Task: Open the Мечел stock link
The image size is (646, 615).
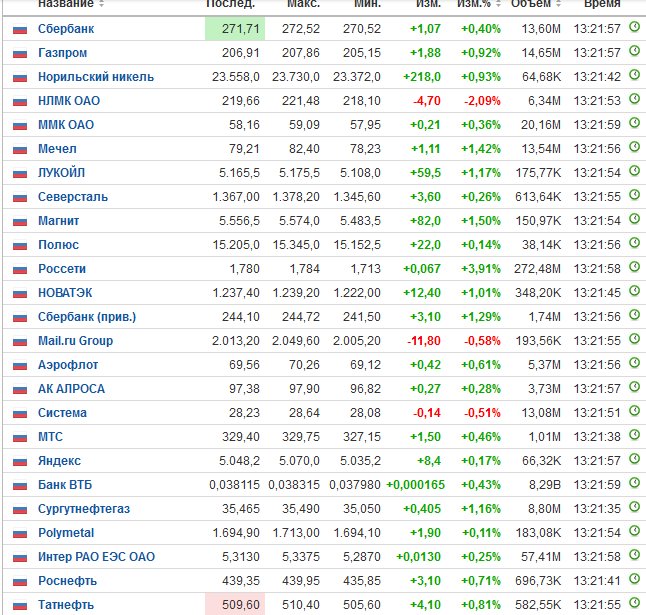Action: (57, 149)
